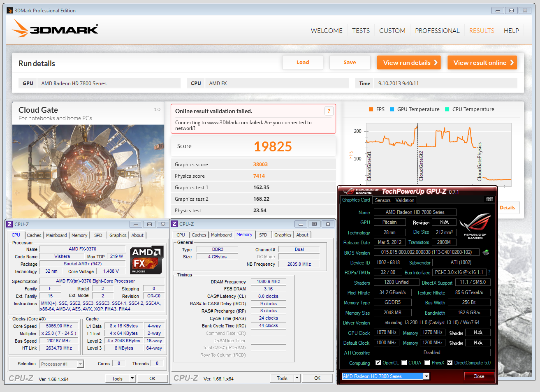540x392 pixels.
Task: Click the GPU-Z BIOS save chip icon
Action: pos(486,252)
